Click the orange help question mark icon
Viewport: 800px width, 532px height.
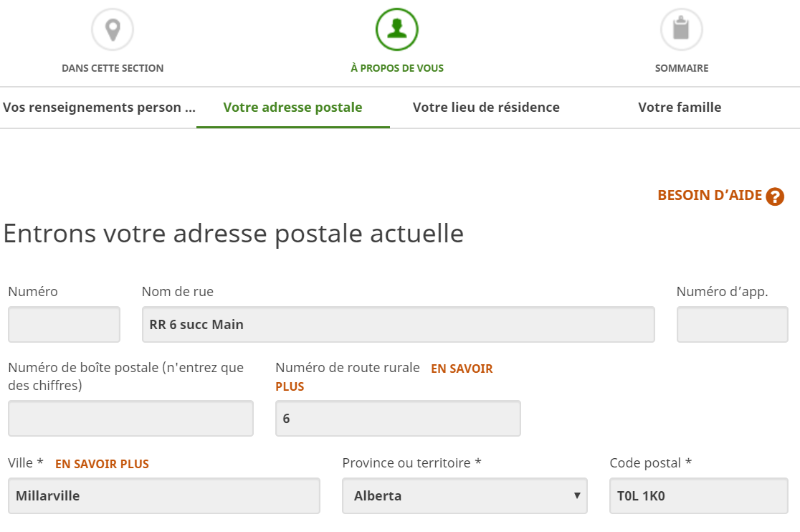pyautogui.click(x=774, y=196)
